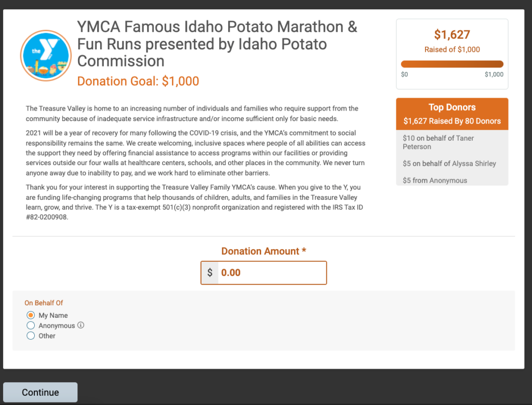
Task: Click the Continue button
Action: [41, 392]
